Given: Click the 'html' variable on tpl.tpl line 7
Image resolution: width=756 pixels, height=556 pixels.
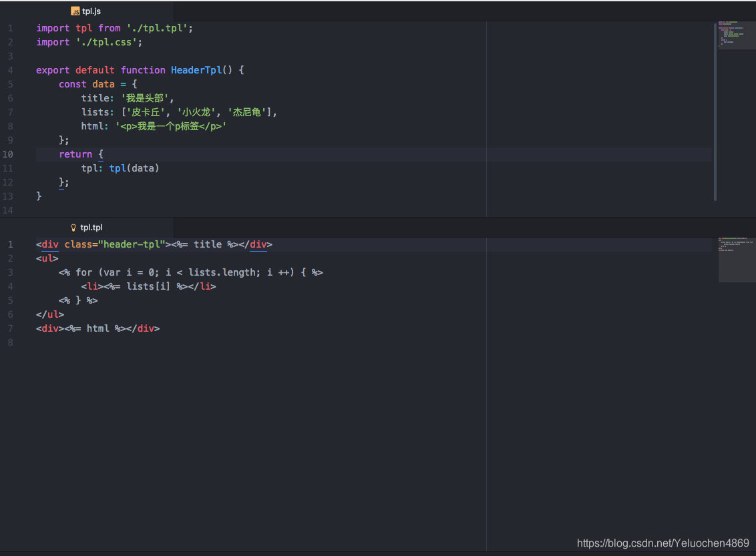Looking at the screenshot, I should (x=98, y=328).
